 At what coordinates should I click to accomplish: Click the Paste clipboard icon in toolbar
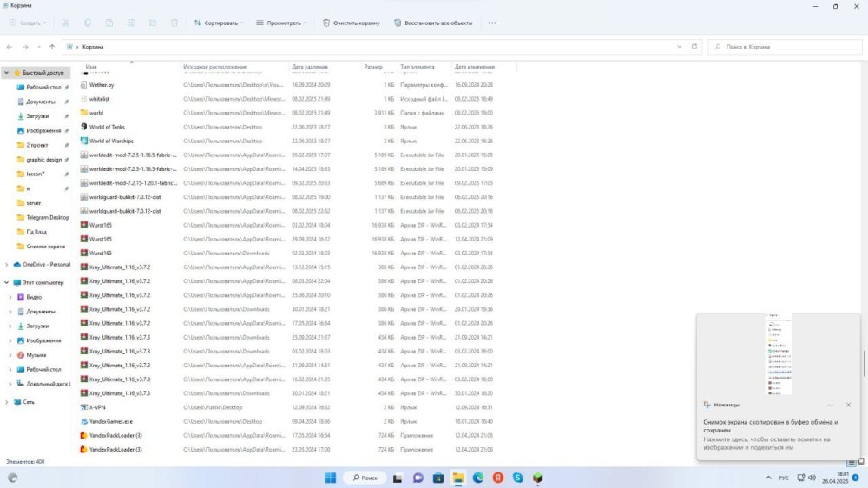point(109,23)
